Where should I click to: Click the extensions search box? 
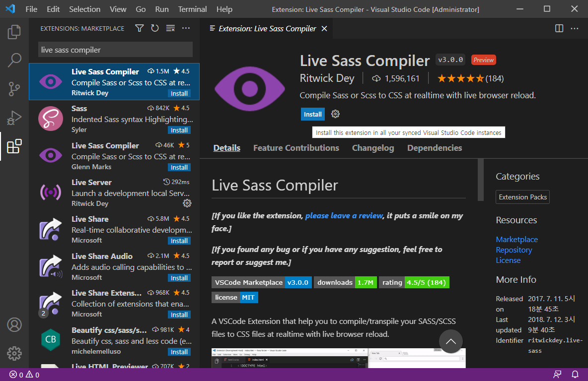coord(116,50)
